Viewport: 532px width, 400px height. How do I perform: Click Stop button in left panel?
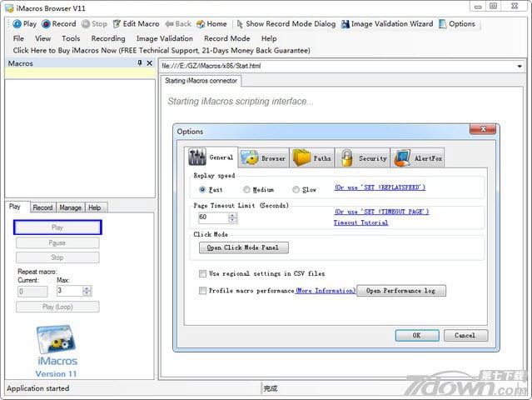[x=57, y=257]
